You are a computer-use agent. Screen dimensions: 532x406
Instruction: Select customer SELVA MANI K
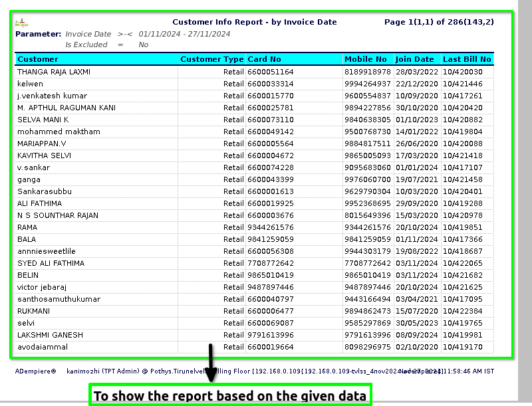pyautogui.click(x=43, y=120)
